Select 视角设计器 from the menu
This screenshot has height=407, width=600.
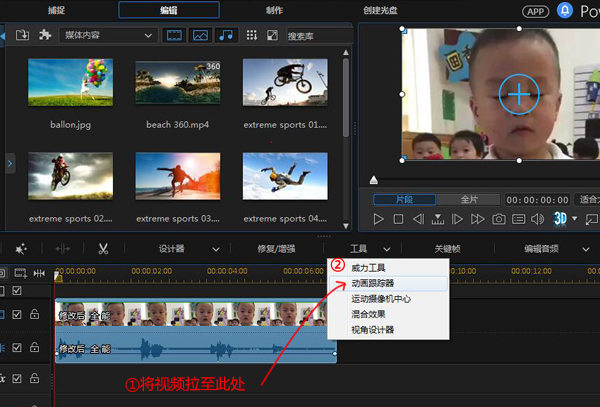pos(388,330)
